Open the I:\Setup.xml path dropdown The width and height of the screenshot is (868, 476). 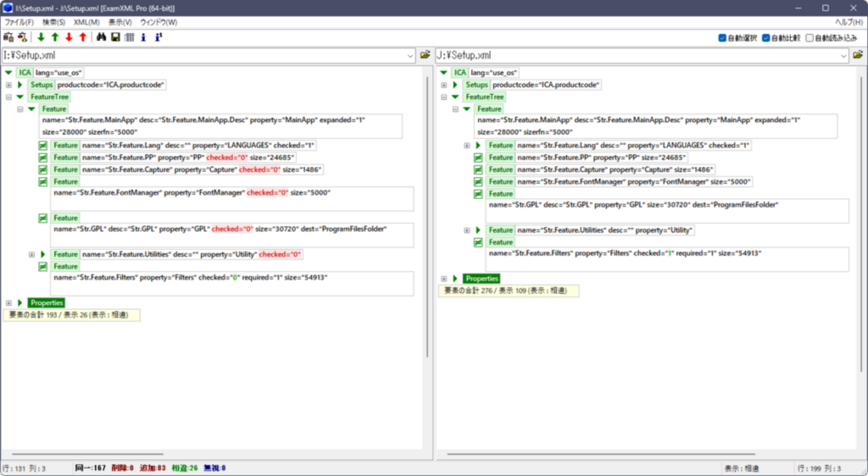(x=410, y=55)
